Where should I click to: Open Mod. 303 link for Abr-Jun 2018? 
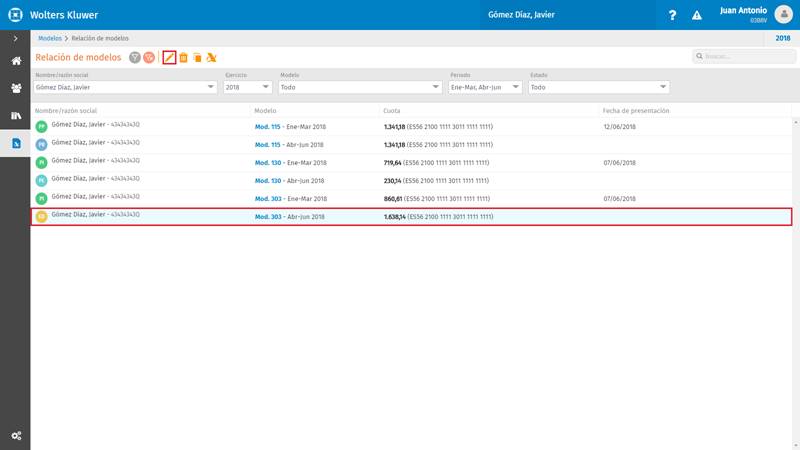pos(268,217)
